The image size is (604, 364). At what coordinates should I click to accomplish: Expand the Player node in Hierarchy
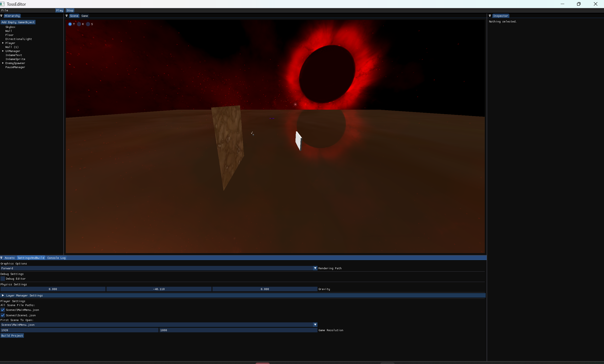coord(3,43)
